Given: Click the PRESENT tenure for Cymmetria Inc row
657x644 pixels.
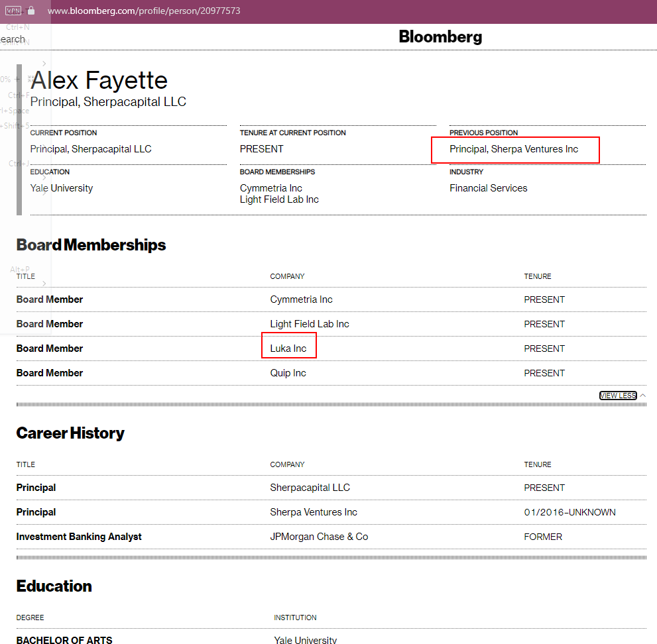Looking at the screenshot, I should pyautogui.click(x=544, y=300).
